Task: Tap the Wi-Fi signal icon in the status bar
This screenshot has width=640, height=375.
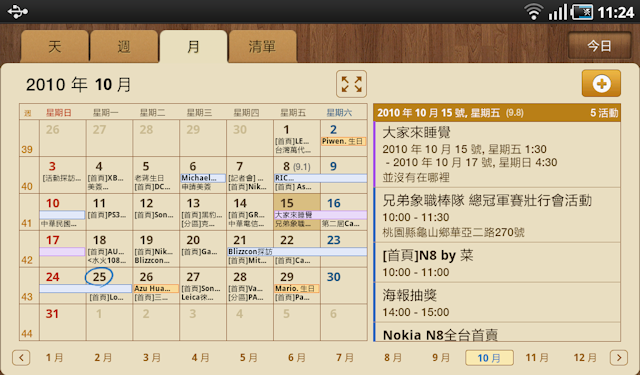Action: point(533,12)
